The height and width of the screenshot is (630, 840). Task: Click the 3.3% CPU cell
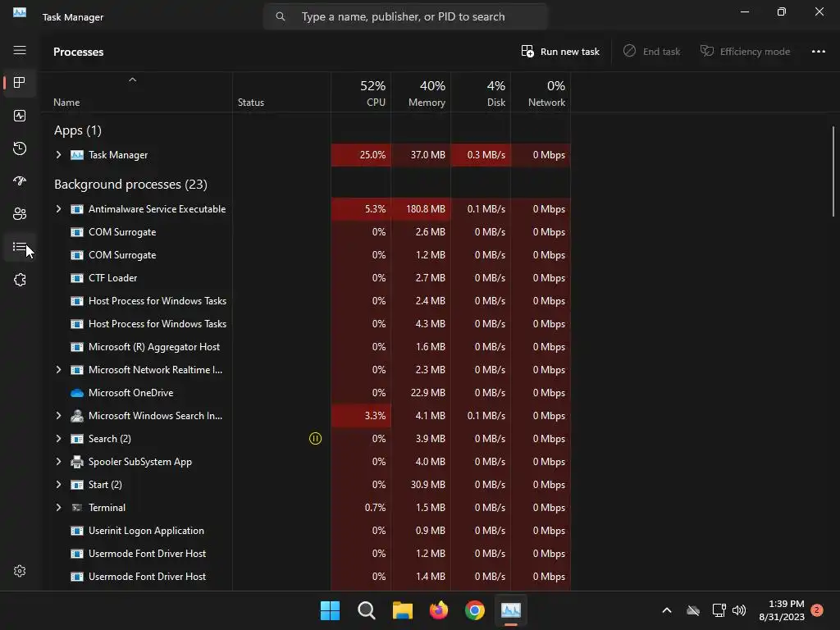coord(361,416)
